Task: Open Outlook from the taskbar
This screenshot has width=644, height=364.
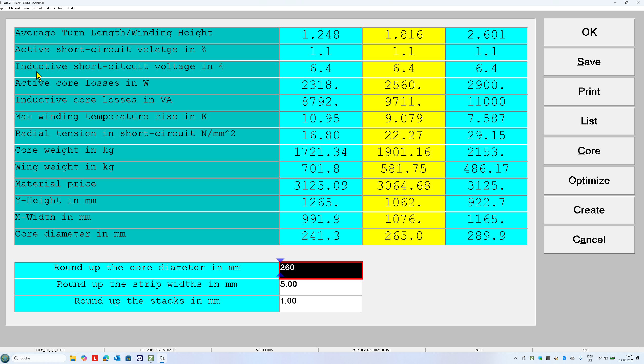Action: click(x=117, y=358)
